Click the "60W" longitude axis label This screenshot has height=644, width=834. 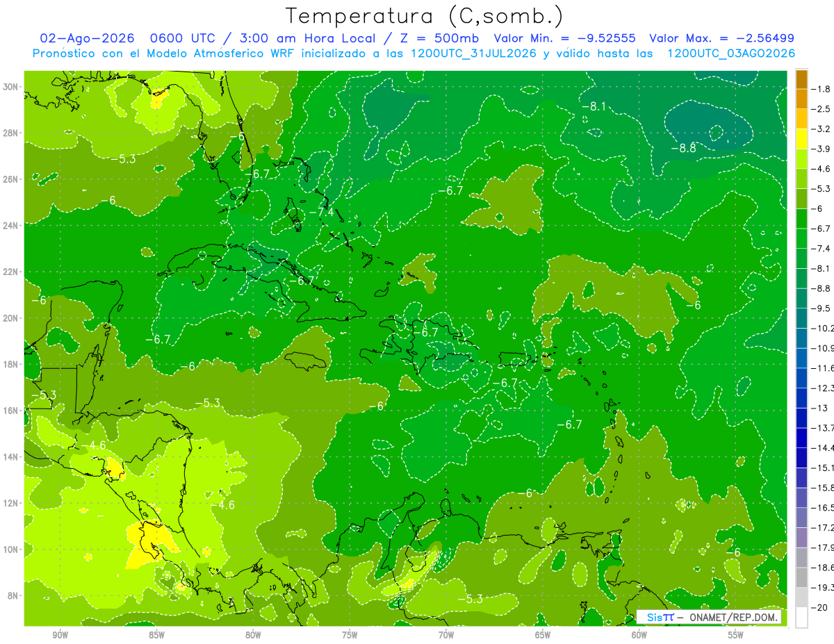click(x=639, y=635)
